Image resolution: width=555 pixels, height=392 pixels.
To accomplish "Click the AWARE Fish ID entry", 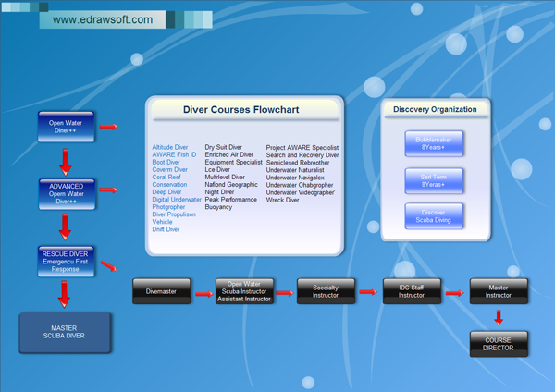I will coord(174,154).
